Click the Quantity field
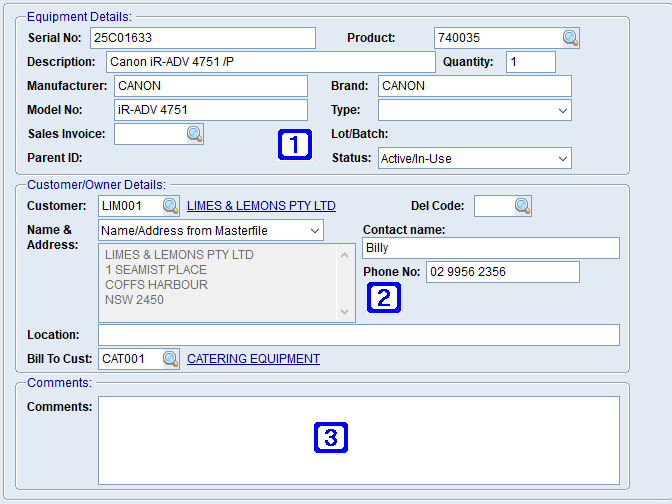 click(531, 62)
